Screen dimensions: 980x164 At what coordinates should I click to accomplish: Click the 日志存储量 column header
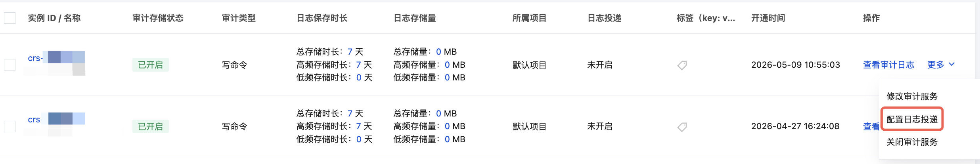[x=415, y=18]
